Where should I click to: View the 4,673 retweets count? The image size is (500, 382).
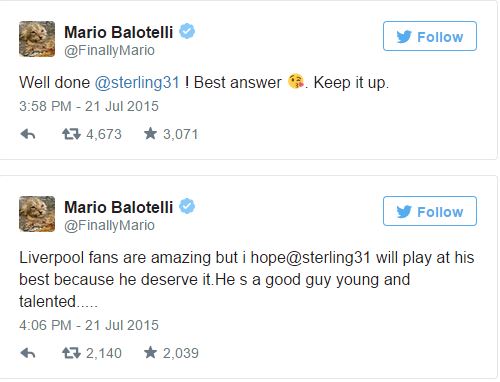tap(104, 134)
